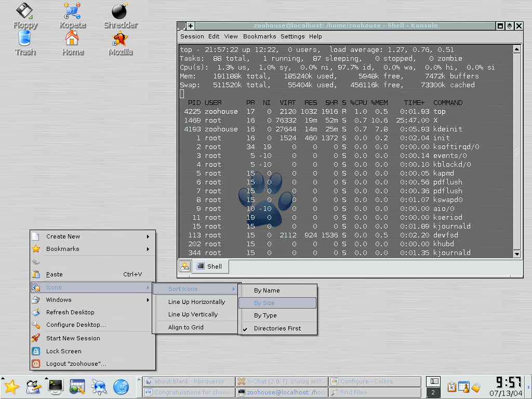The image size is (532, 399).
Task: Switch to virtual desktop 1 in the pager
Action: pos(433,381)
